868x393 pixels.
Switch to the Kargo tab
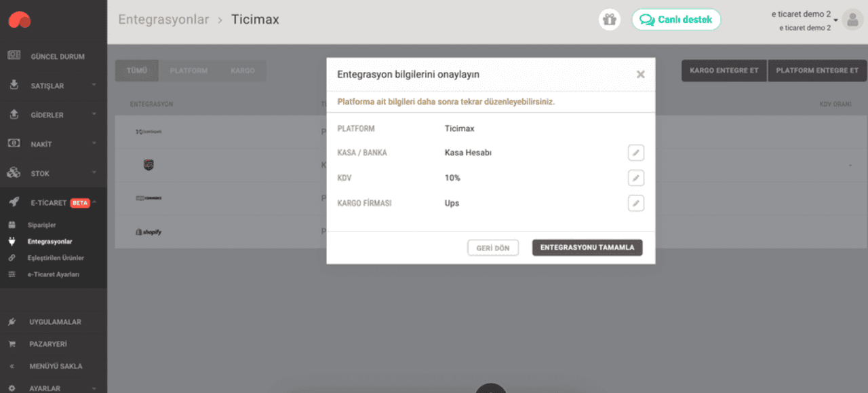click(243, 71)
